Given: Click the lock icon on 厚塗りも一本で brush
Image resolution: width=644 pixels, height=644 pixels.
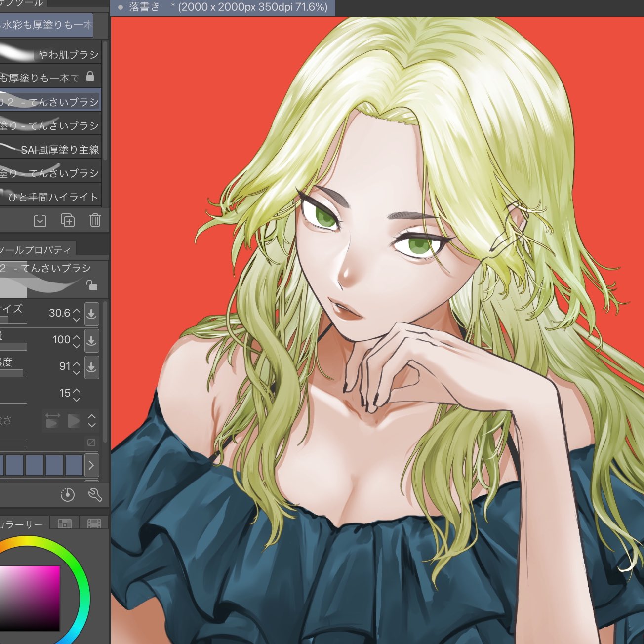Looking at the screenshot, I should [x=90, y=76].
